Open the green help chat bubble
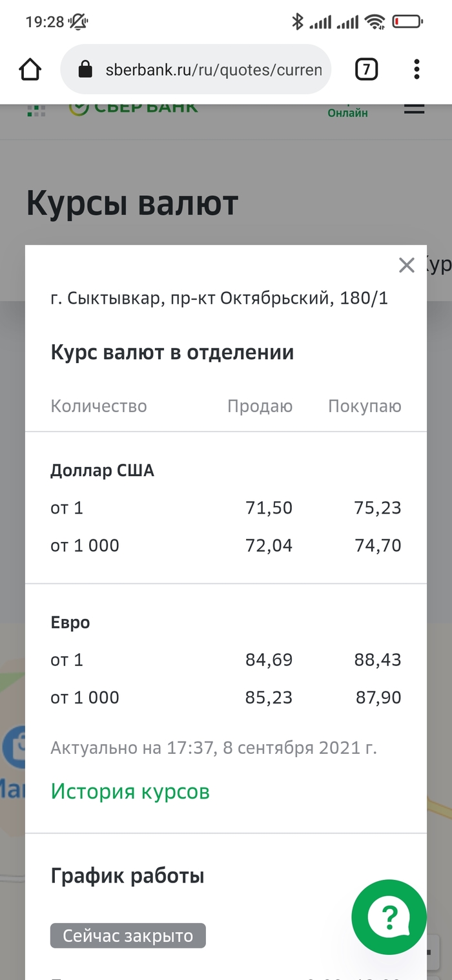The width and height of the screenshot is (452, 980). pyautogui.click(x=389, y=917)
